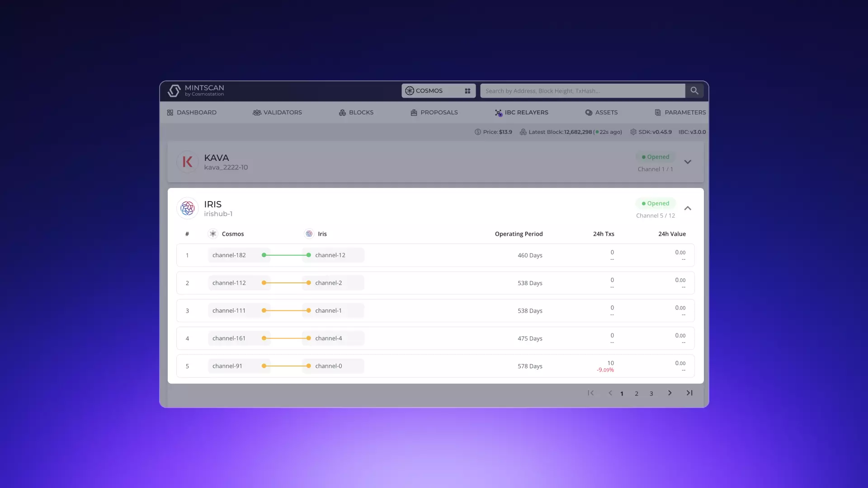Click the KAVA logo avatar
Screen dimensions: 868x488
[187, 161]
